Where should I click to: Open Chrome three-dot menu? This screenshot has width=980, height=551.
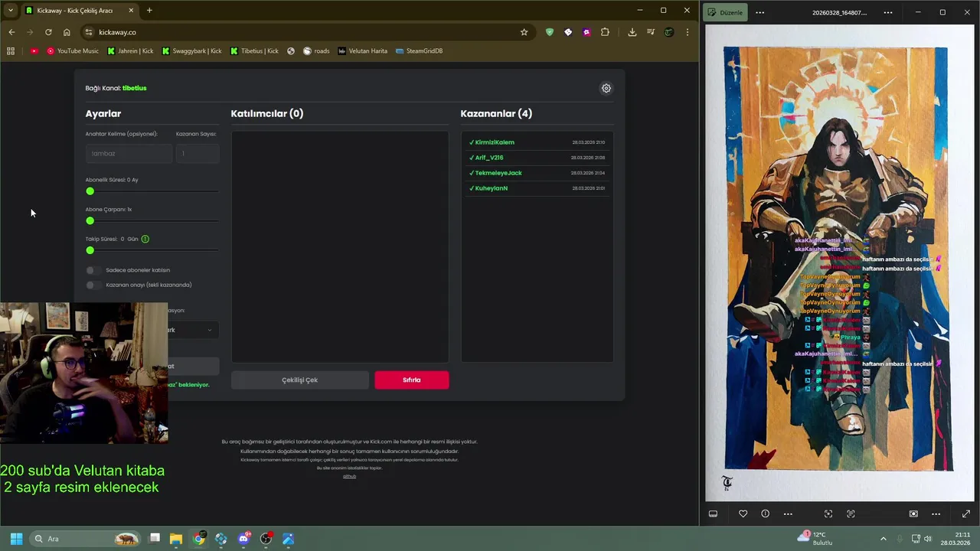[x=688, y=32]
